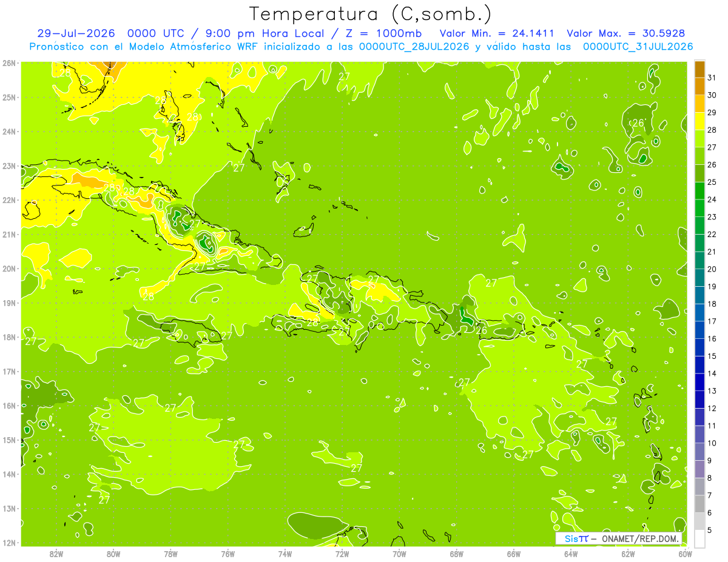Click the 74W longitude axis label
This screenshot has width=728, height=562.
point(285,554)
